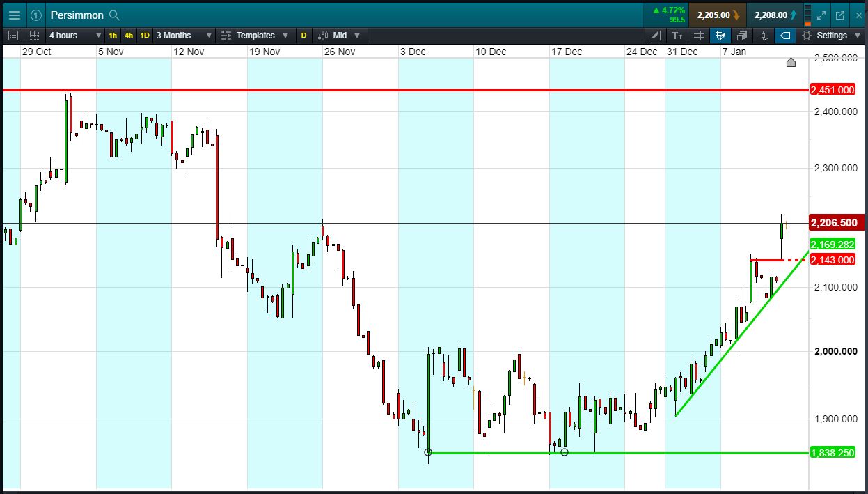This screenshot has height=494, width=868.
Task: Click the 1,900.000 price axis label
Action: pos(835,419)
